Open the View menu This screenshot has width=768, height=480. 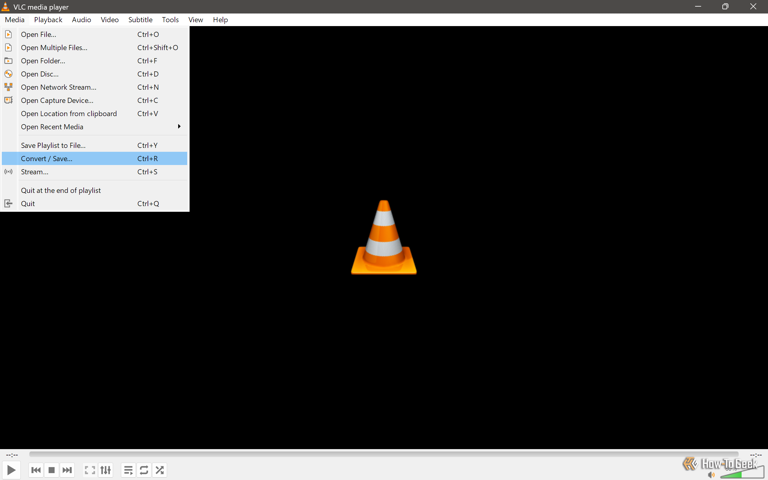point(195,20)
